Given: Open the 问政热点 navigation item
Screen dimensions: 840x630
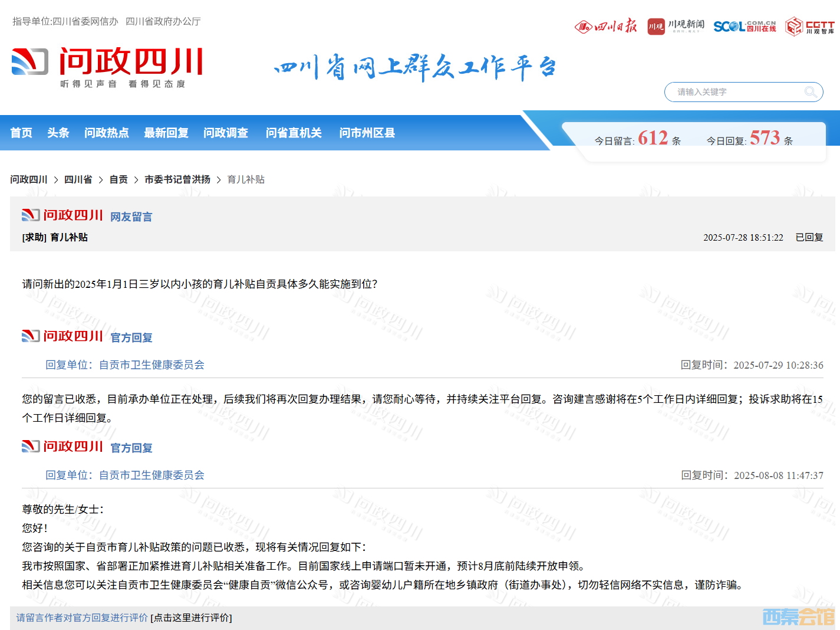Looking at the screenshot, I should [107, 133].
